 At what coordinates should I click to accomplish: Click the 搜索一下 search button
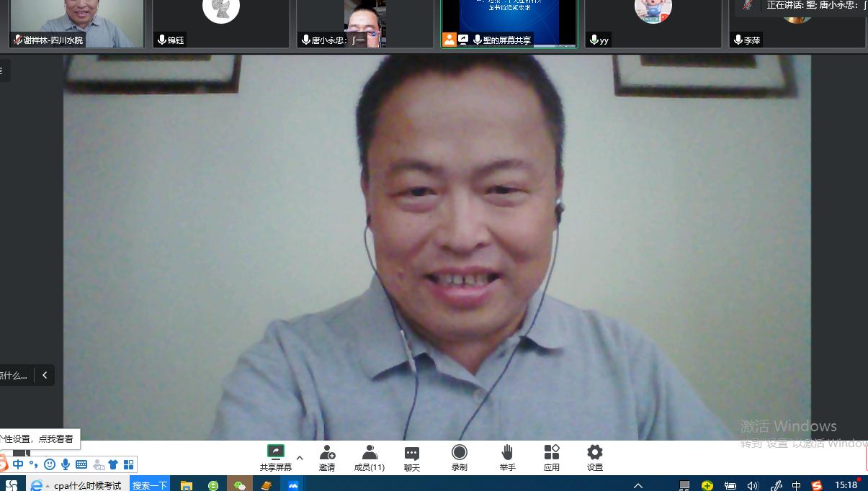150,485
